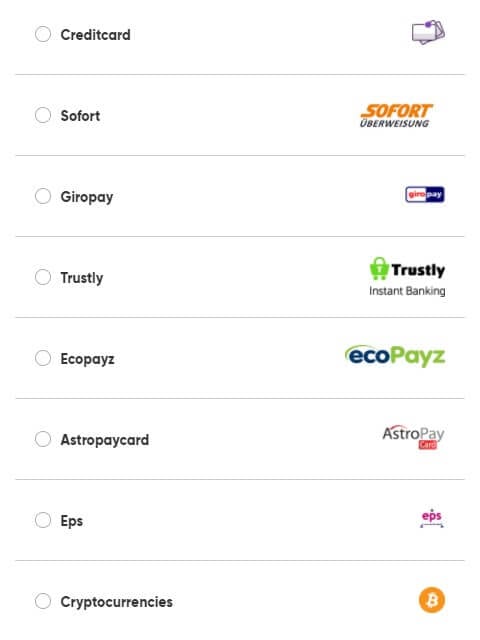Image resolution: width=480 pixels, height=640 pixels.
Task: Select the Cryptocurrencies radio button
Action: coord(43,601)
